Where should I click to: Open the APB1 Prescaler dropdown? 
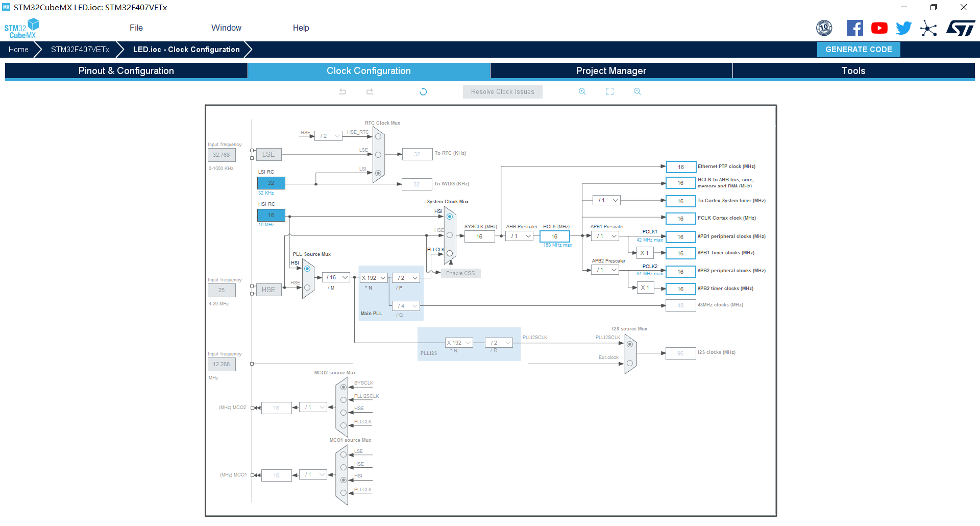pyautogui.click(x=605, y=236)
